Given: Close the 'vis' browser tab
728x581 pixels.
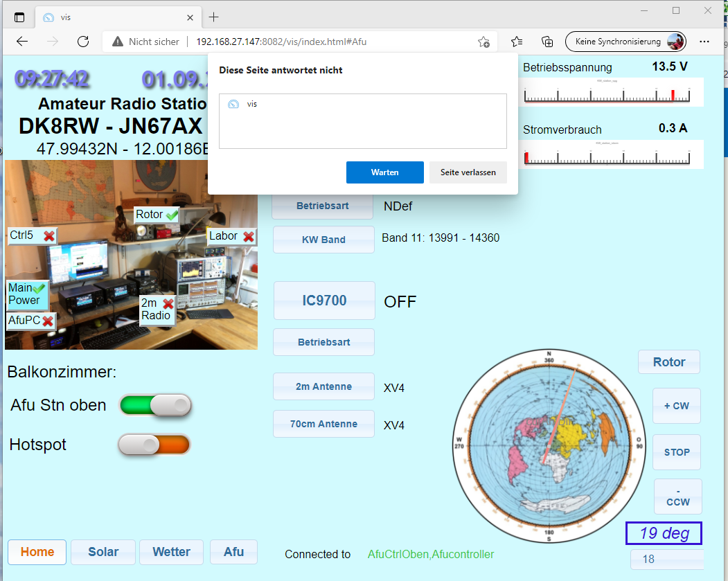Looking at the screenshot, I should 190,17.
